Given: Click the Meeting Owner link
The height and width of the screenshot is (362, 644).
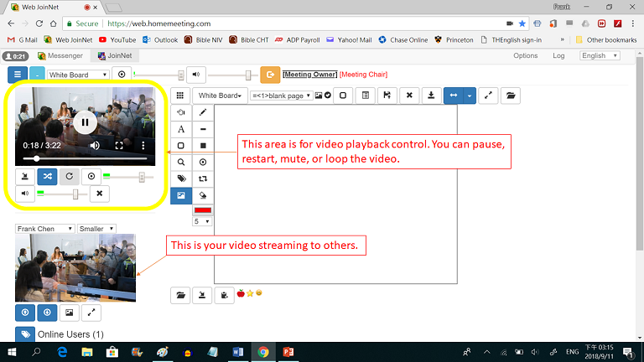Looking at the screenshot, I should (x=309, y=75).
